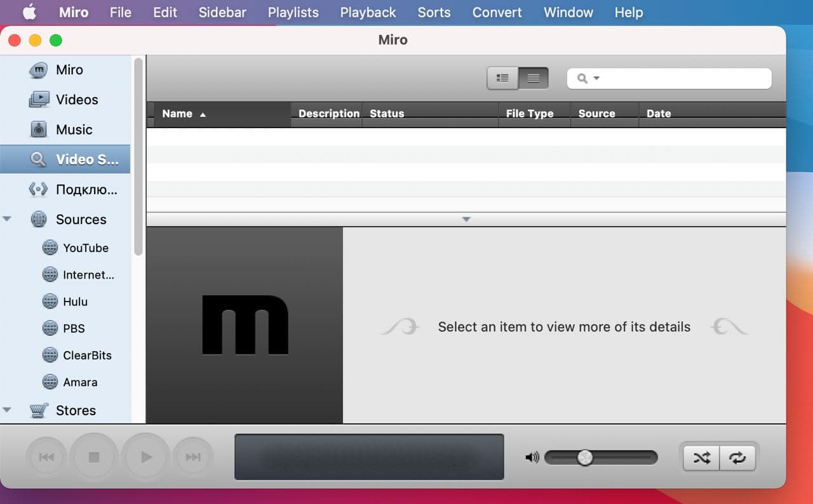The height and width of the screenshot is (504, 813).
Task: Click the play button
Action: (146, 457)
